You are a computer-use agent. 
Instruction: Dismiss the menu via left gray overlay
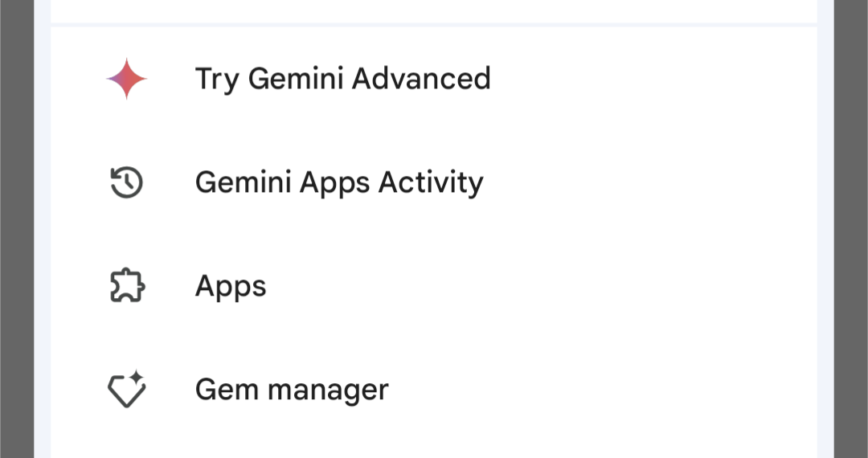pos(17,229)
